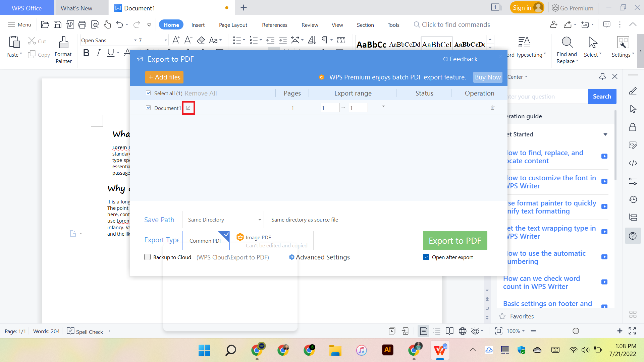The width and height of the screenshot is (644, 362).
Task: Enter full screen mode from status bar
Action: (x=632, y=331)
